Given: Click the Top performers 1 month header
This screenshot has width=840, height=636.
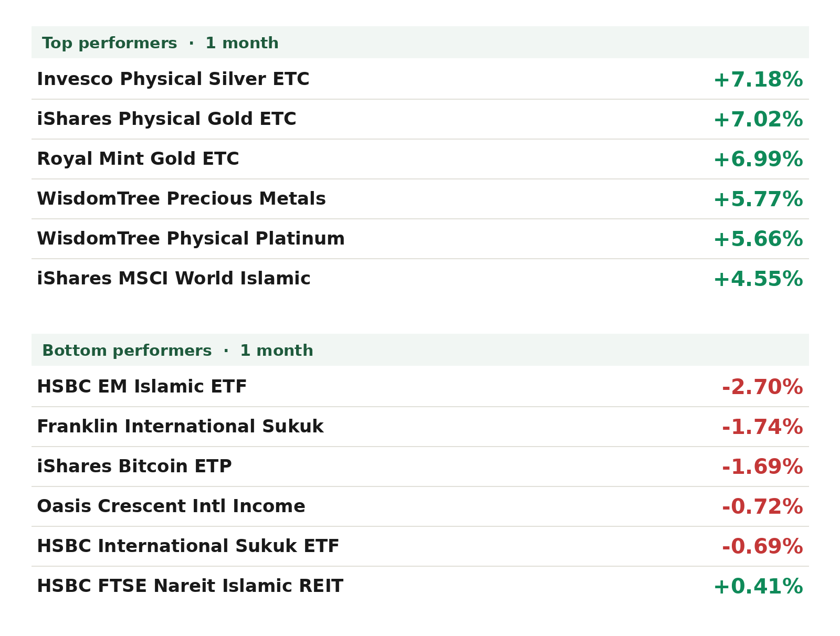Looking at the screenshot, I should pos(420,43).
